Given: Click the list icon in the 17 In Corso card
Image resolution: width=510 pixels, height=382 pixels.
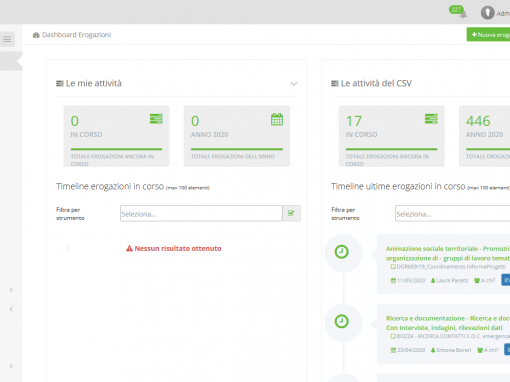Looking at the screenshot, I should coord(431,119).
